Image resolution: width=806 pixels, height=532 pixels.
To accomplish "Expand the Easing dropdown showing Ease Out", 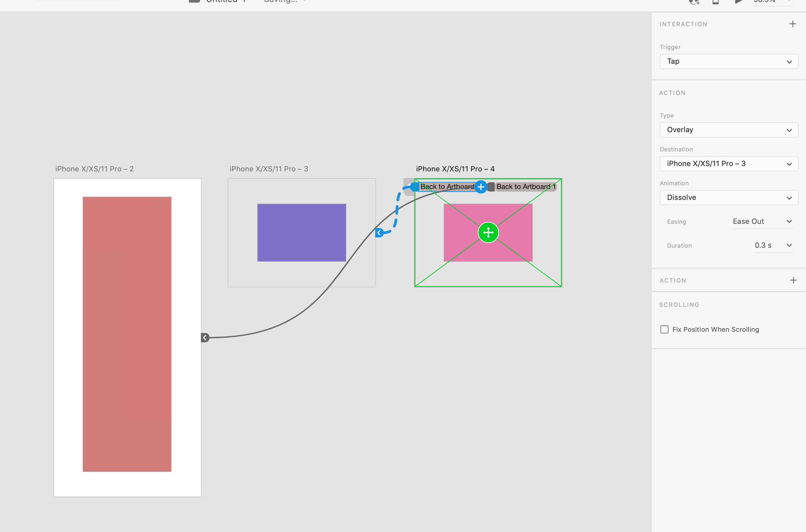I will 762,221.
